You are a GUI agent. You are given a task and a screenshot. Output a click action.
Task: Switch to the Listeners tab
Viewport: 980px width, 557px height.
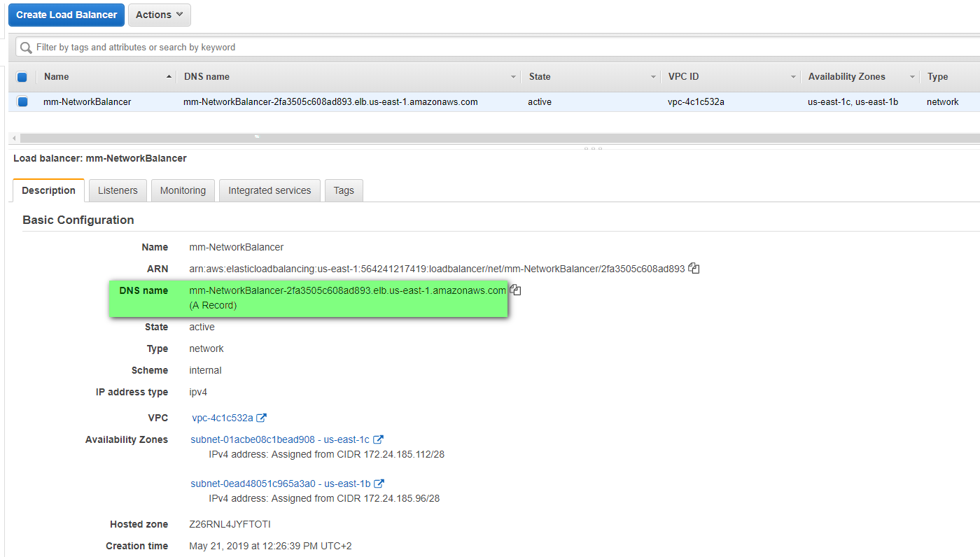coord(118,190)
